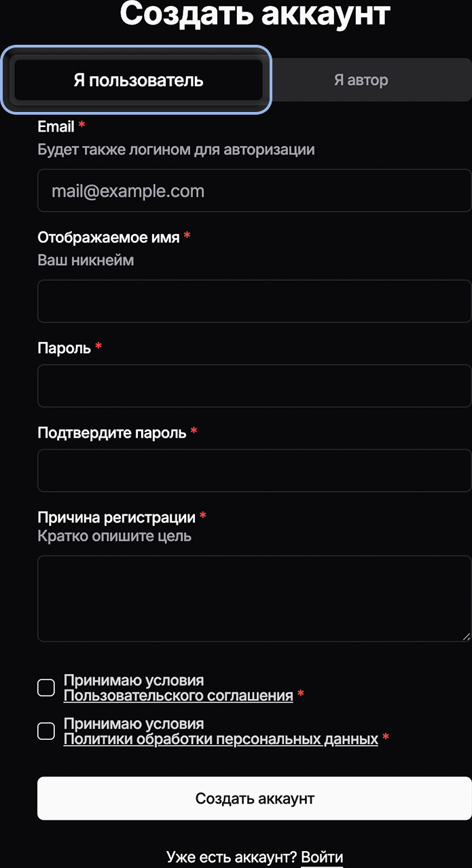Open "Политики обработки персональных данных" link
472x868 pixels.
221,739
